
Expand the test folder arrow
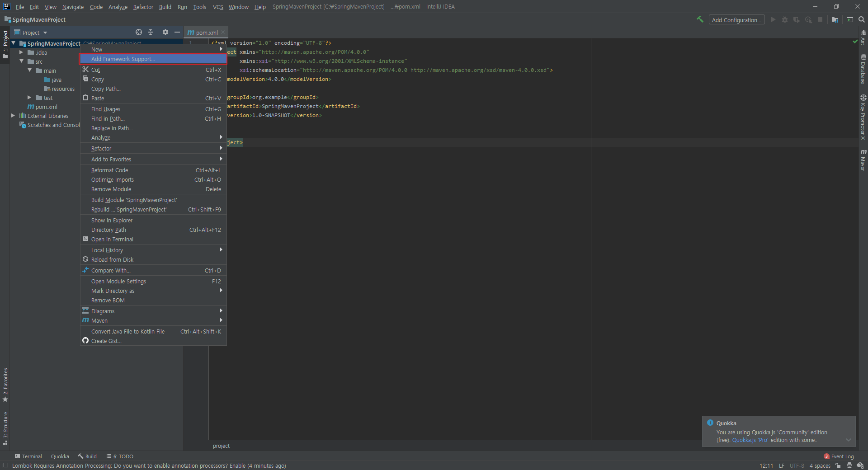tap(29, 98)
